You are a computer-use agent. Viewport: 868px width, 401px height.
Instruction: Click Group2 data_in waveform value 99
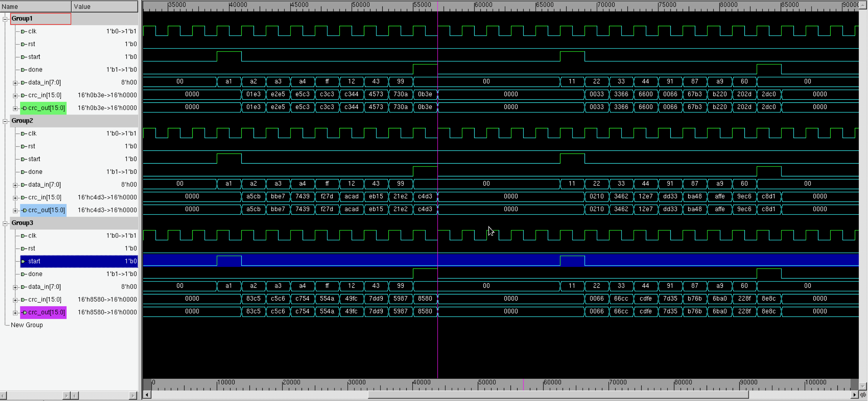pos(400,184)
